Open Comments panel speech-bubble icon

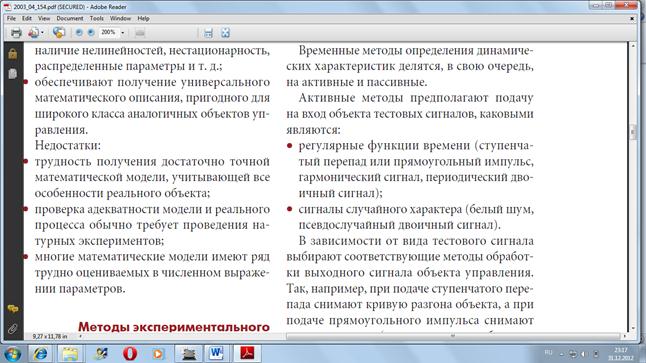click(13, 309)
